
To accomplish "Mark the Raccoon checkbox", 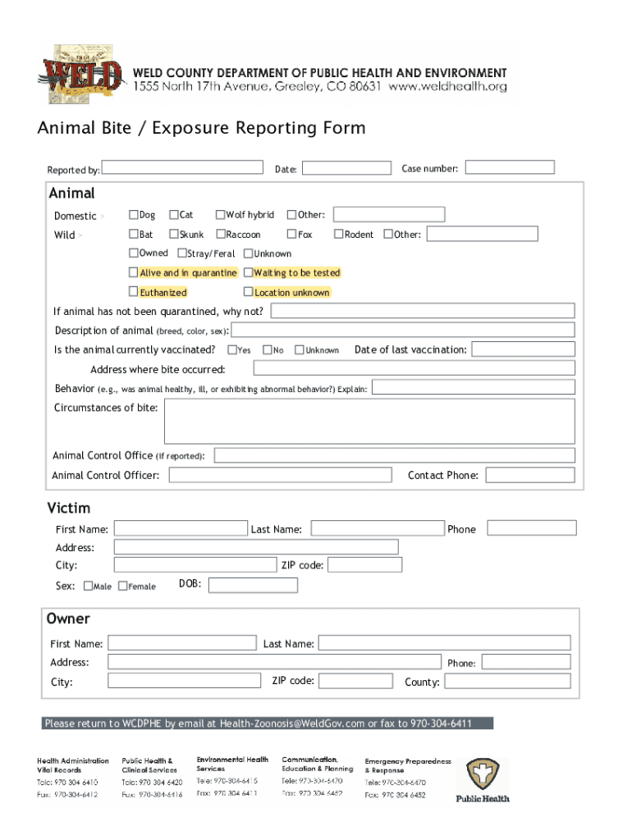I will tap(221, 234).
